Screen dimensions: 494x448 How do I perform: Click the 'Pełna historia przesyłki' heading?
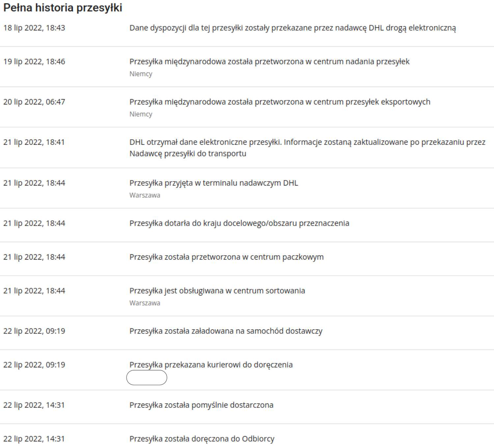point(63,8)
